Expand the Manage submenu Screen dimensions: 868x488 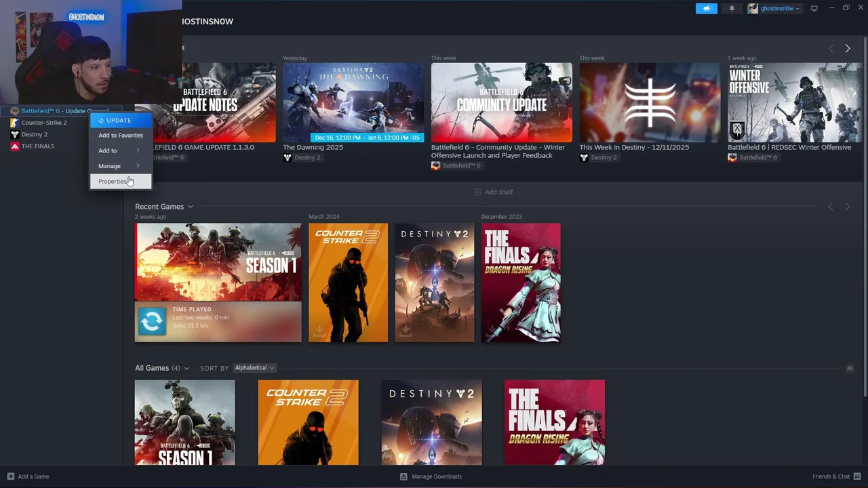(120, 166)
